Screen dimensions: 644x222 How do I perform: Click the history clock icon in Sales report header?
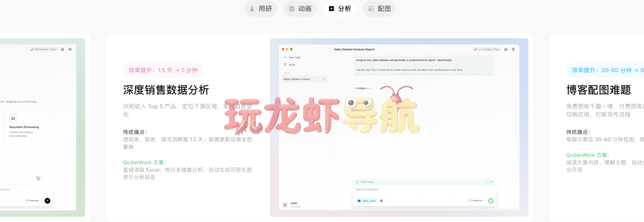tap(513, 49)
